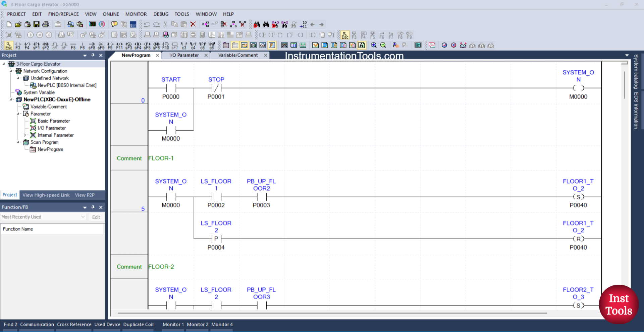Save the project with the diskette icon
Screen dimensions: 644x332
point(36,24)
